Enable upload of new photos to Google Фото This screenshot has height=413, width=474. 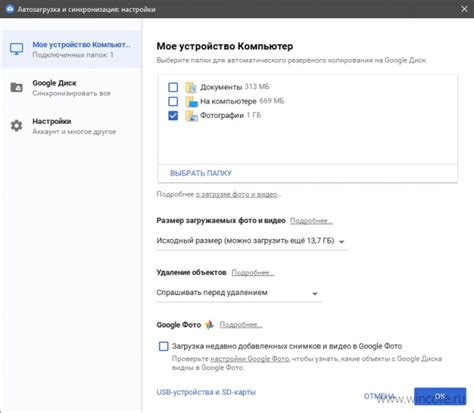[163, 346]
